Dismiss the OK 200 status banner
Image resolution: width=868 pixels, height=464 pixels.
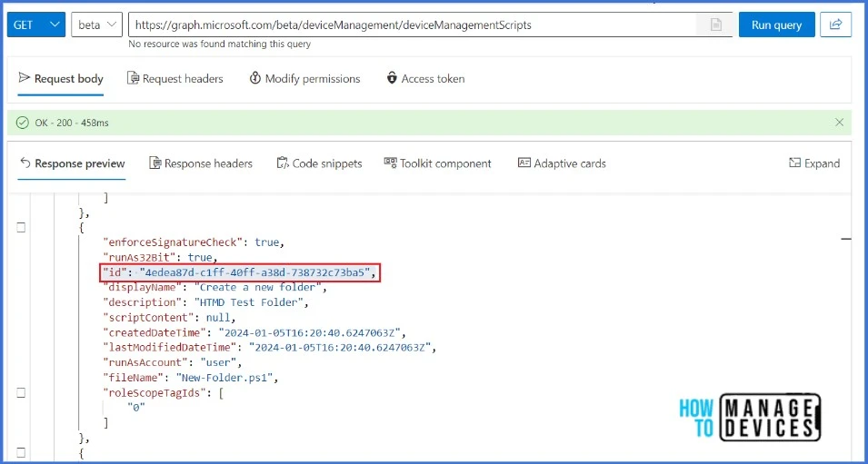[x=839, y=123]
